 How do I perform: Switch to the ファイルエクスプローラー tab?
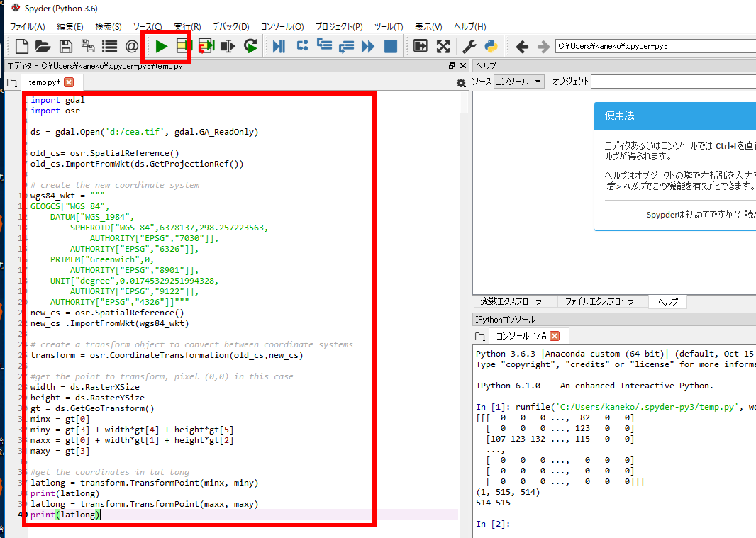602,301
